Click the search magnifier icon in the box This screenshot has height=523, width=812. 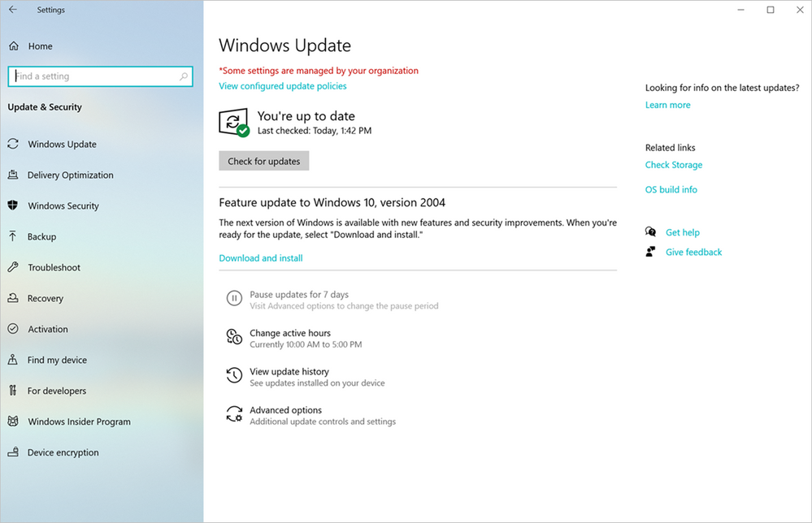(184, 76)
